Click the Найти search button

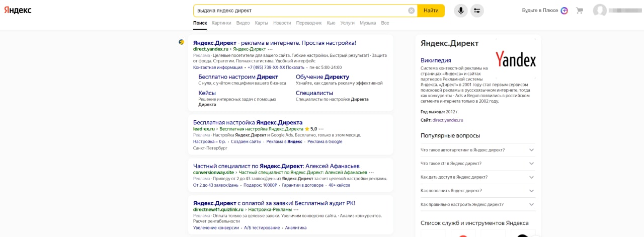(431, 11)
